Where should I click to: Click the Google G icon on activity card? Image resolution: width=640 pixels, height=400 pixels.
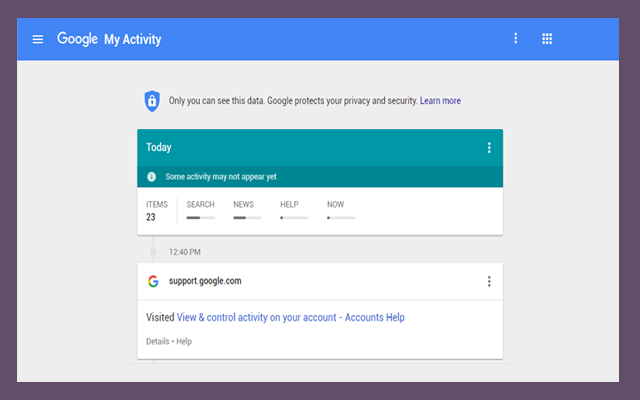(x=153, y=281)
